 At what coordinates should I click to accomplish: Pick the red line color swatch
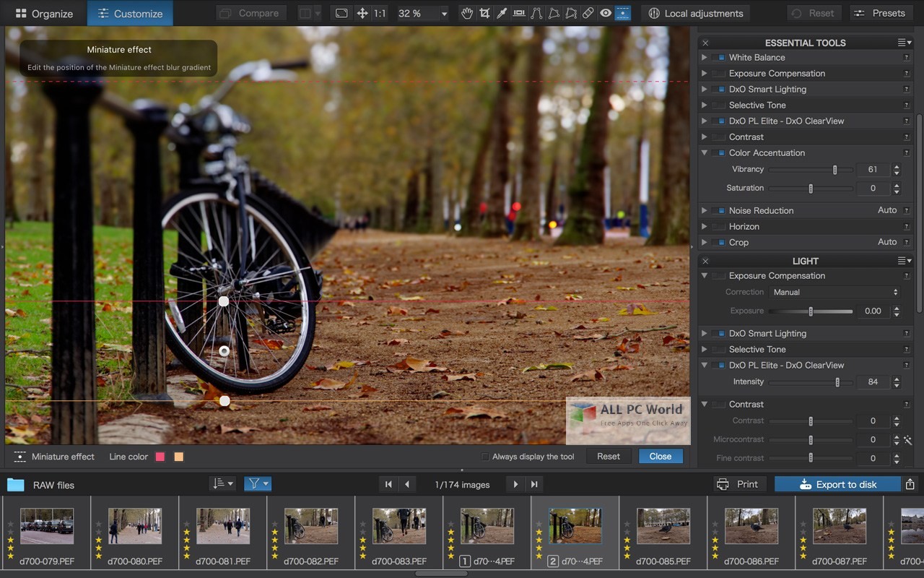[x=160, y=457]
